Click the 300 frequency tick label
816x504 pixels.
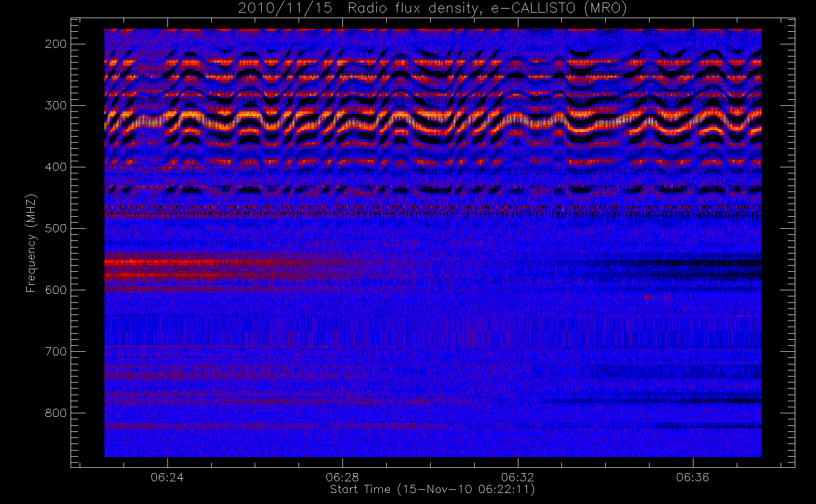tap(56, 105)
